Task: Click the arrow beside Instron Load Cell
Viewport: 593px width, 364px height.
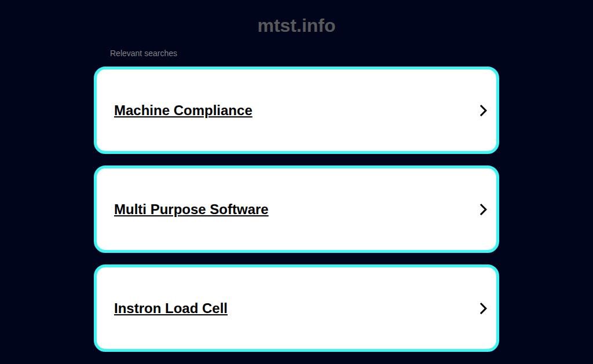Action: tap(483, 308)
